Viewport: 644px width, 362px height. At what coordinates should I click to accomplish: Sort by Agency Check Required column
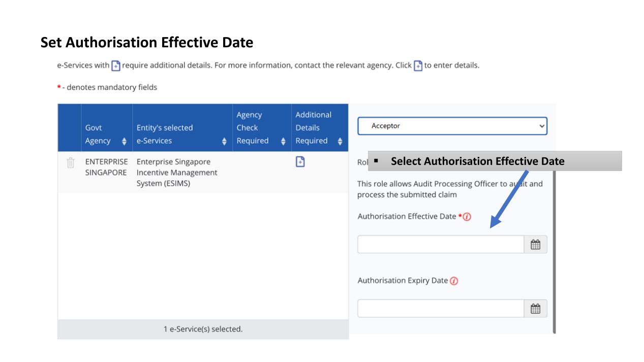283,141
